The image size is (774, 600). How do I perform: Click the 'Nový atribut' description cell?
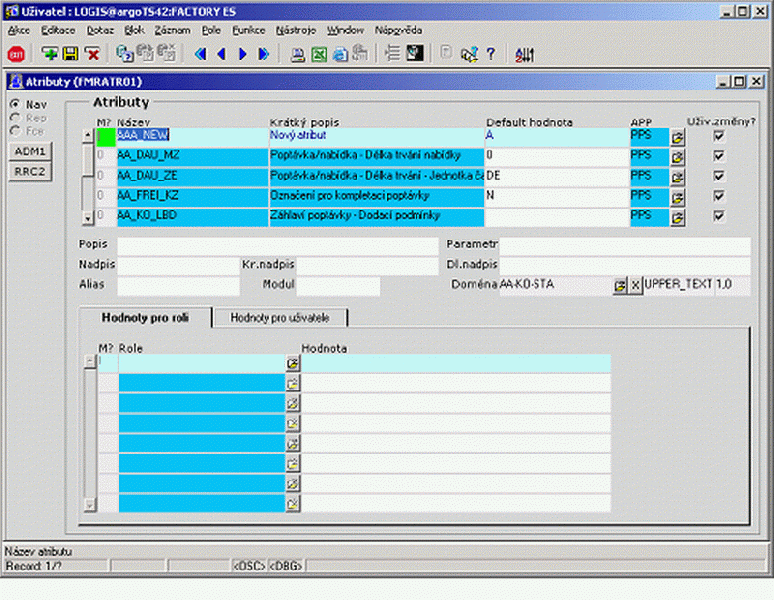pyautogui.click(x=377, y=137)
